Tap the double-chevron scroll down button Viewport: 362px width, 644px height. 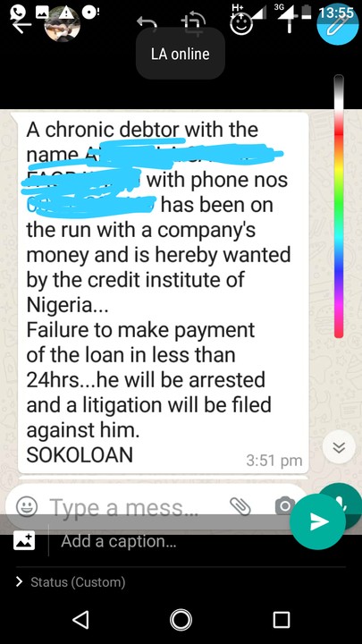tap(339, 447)
